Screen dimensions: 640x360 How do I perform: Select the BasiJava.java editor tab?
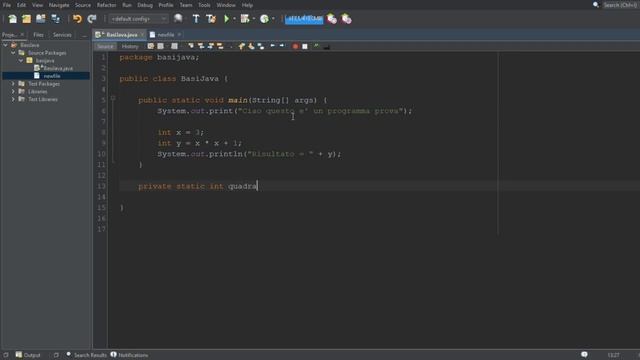point(120,35)
